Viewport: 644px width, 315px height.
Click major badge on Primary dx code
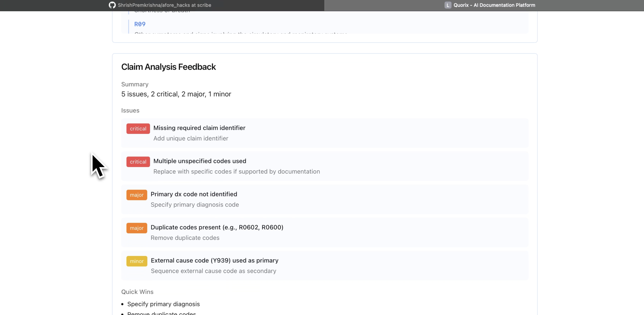tap(137, 195)
